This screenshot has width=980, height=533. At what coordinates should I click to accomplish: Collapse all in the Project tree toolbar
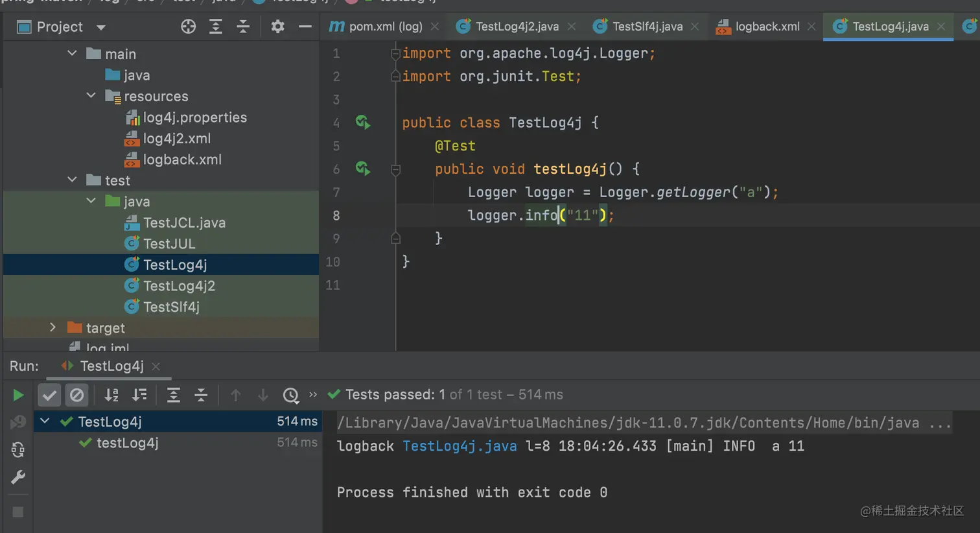[x=243, y=27]
